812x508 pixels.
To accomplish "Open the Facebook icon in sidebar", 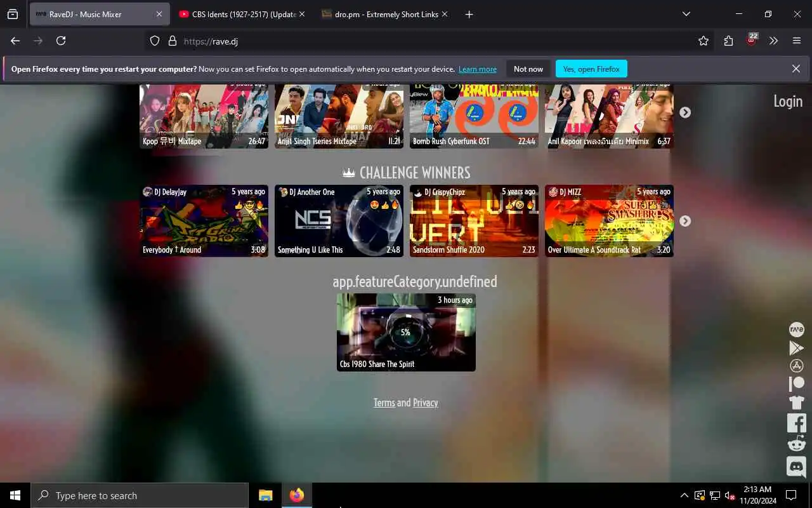I will click(x=796, y=423).
